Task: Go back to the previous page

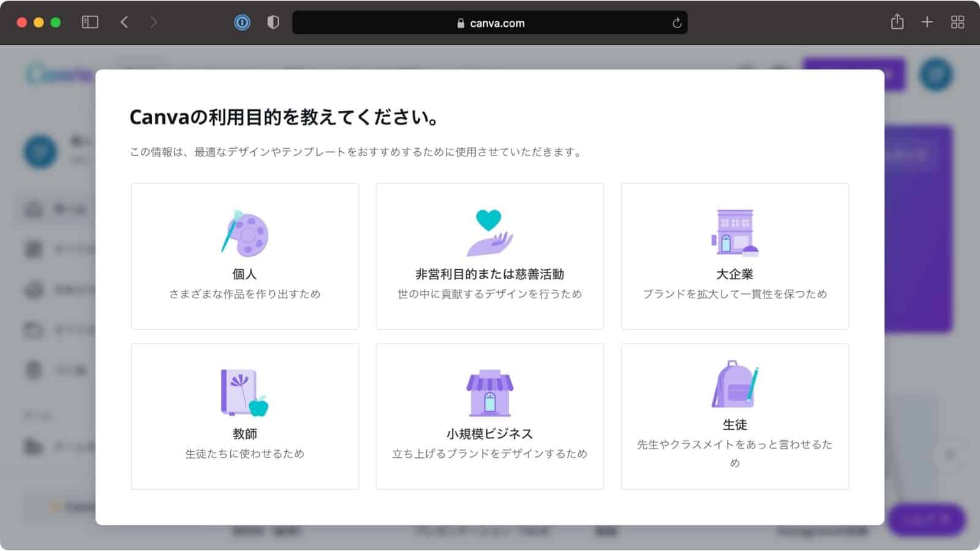Action: tap(124, 23)
